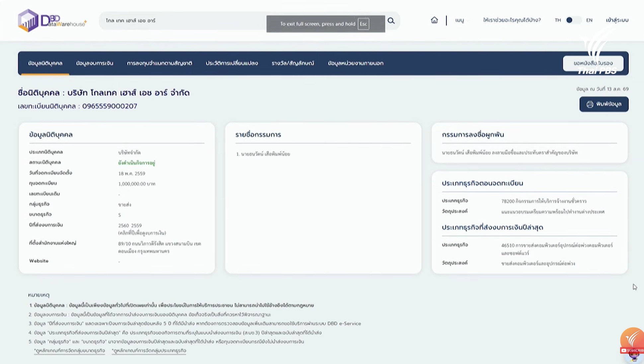This screenshot has width=644, height=364.
Task: Click the hint (คลิกที่ปีเพื่อดูงบการเงิน)
Action: point(142,233)
